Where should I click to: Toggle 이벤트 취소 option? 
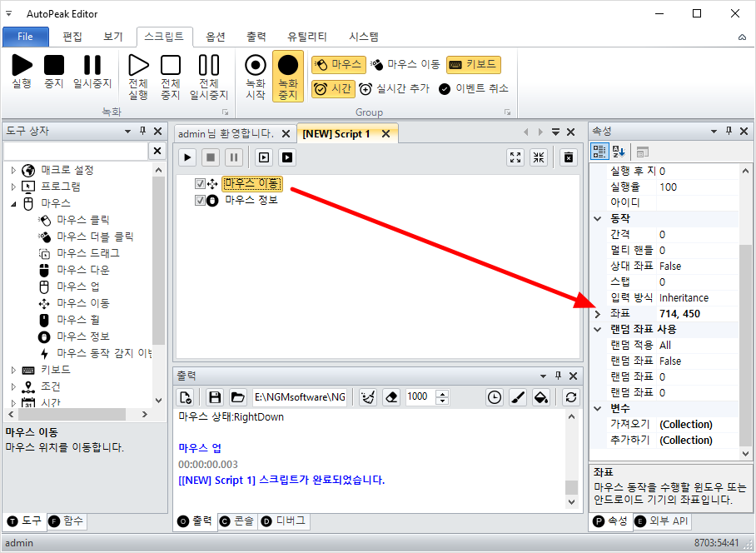(x=474, y=89)
